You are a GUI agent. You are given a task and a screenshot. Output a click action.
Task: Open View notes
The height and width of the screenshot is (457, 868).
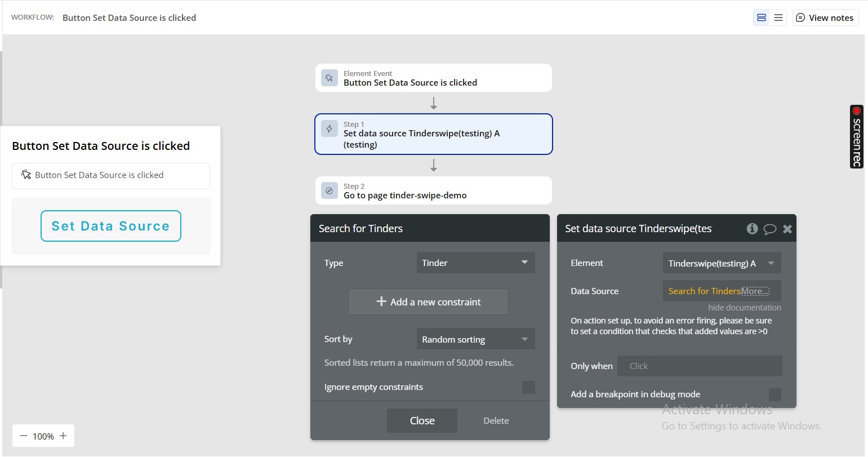point(825,17)
